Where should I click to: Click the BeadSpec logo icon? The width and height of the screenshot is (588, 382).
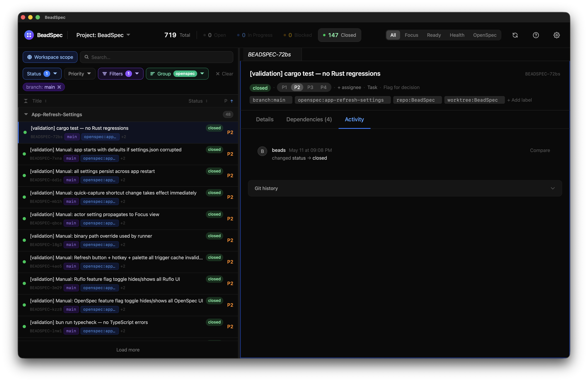coord(29,35)
